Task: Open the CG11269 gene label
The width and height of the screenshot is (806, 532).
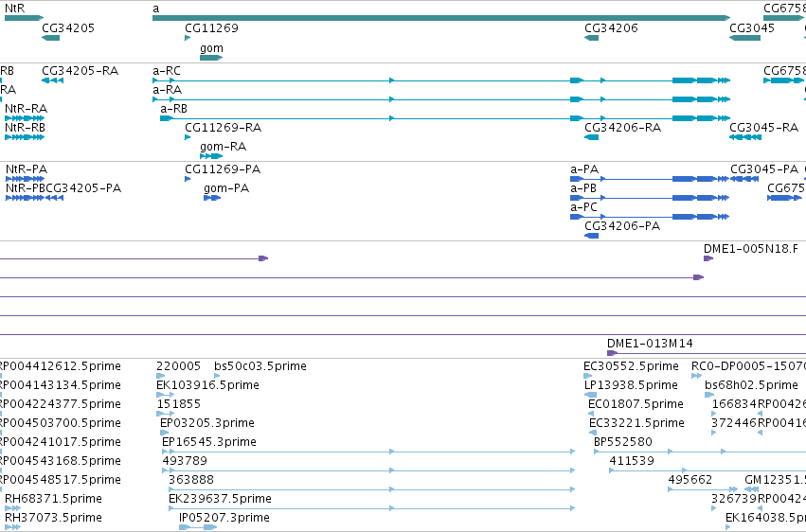Action: (x=212, y=27)
